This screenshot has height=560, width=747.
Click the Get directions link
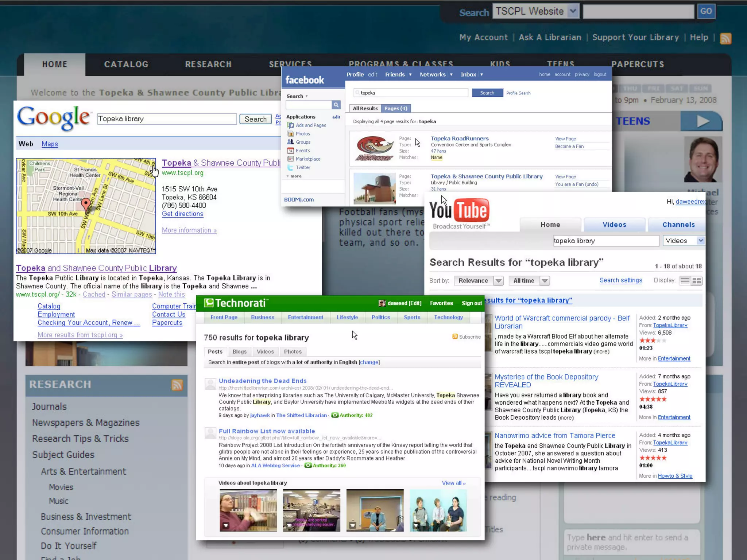182,214
